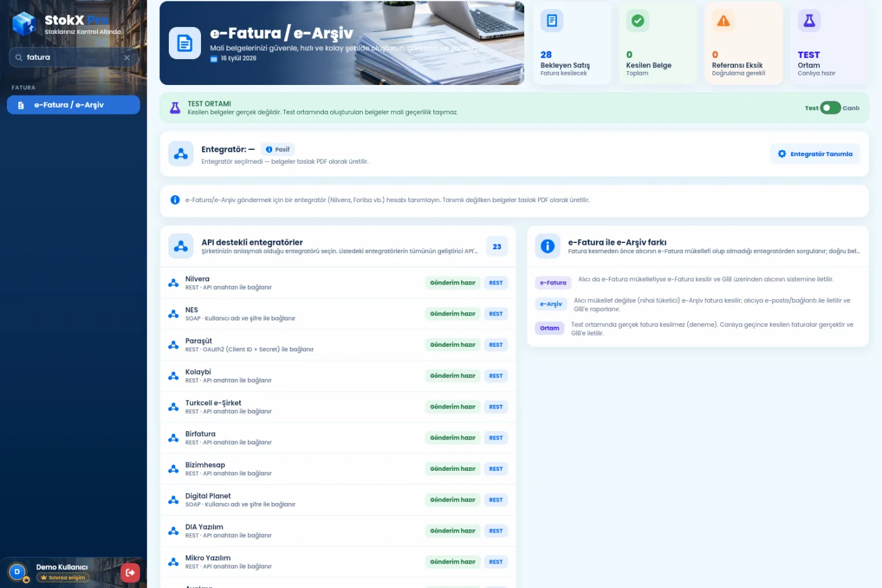This screenshot has width=882, height=588.
Task: Clear the sidebar search with X icon
Action: click(127, 57)
